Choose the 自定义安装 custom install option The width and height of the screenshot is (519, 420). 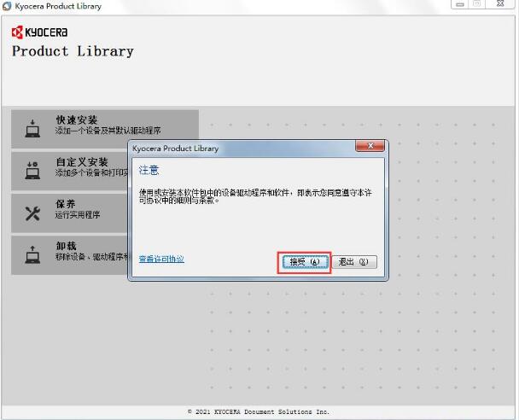click(69, 171)
